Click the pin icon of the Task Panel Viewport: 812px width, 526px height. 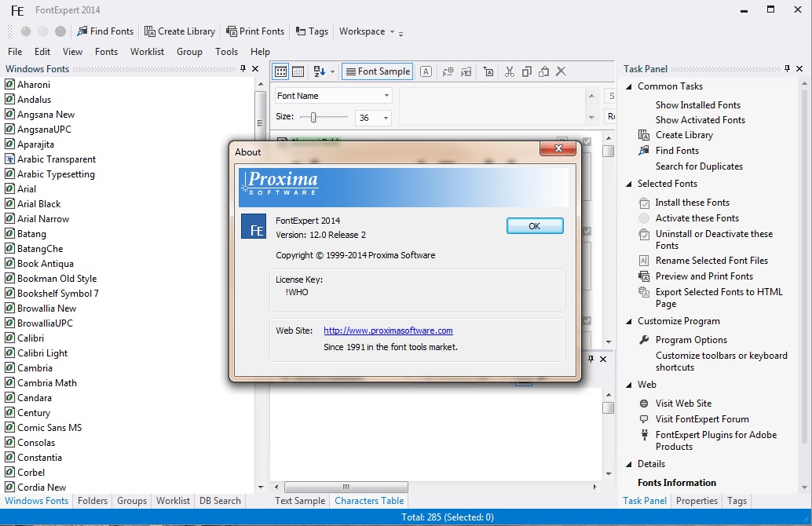coord(787,68)
